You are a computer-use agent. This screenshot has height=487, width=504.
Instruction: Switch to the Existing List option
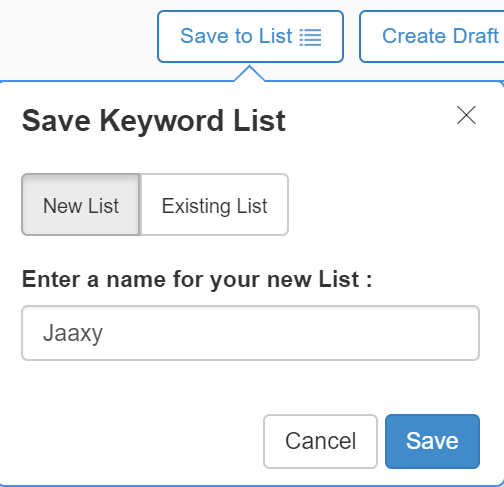click(x=214, y=205)
